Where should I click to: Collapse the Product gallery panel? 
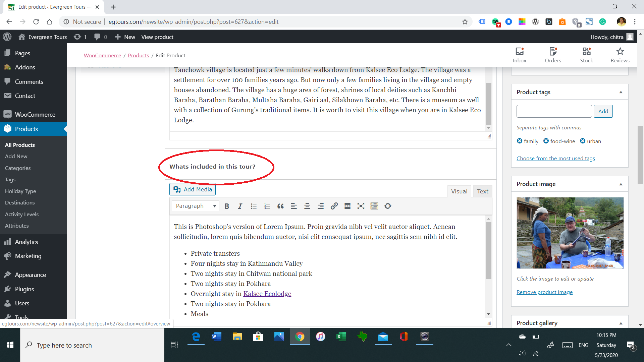(x=621, y=323)
